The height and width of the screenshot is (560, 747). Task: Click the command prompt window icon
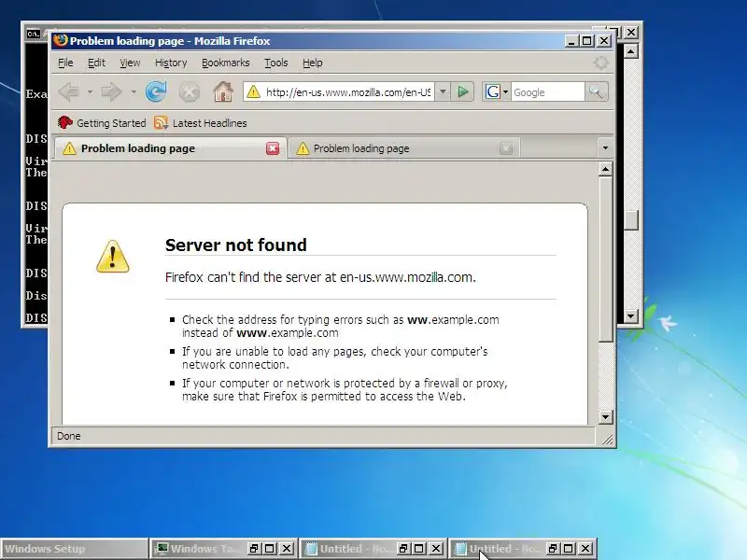[33, 34]
